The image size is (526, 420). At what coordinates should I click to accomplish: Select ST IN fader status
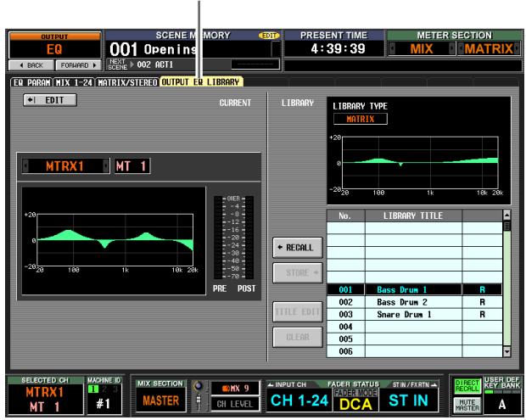pos(408,400)
